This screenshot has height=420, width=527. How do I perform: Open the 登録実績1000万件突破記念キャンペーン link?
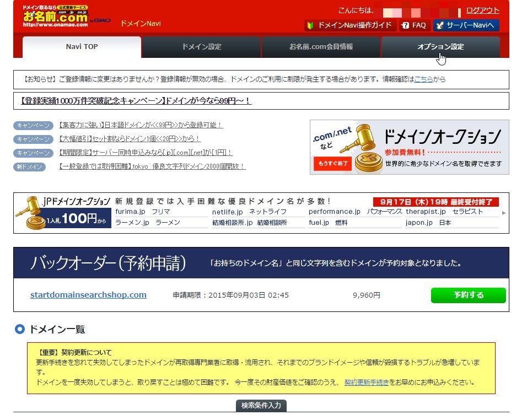click(x=136, y=101)
